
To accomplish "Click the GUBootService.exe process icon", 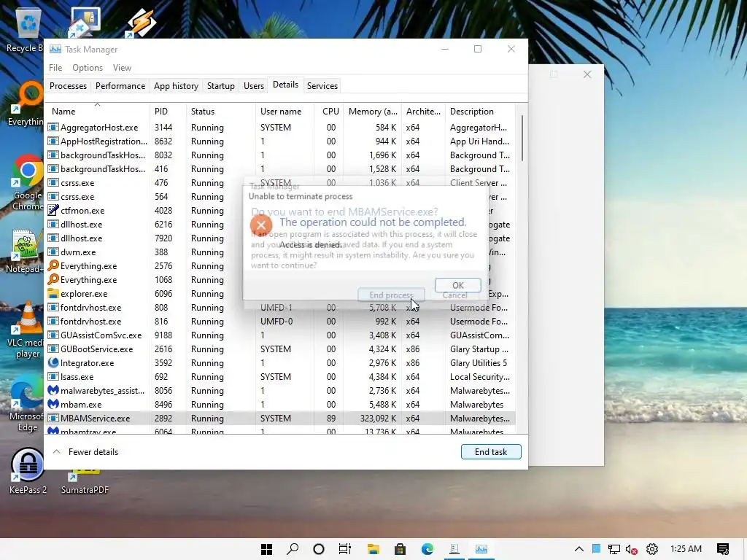I will click(53, 349).
